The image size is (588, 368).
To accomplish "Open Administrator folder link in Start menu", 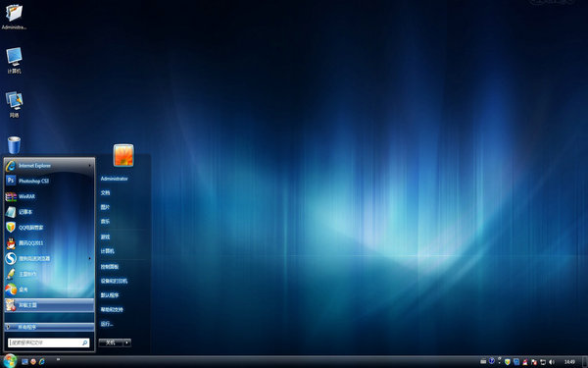I will point(114,179).
